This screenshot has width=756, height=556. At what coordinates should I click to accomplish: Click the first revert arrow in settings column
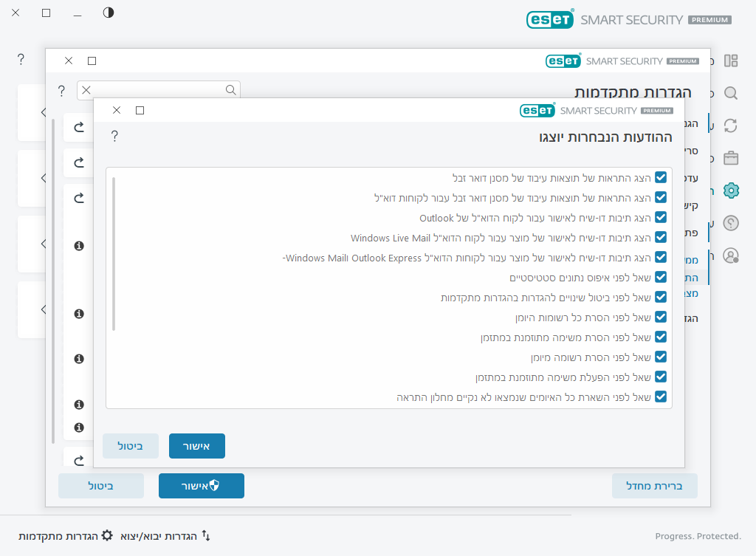(x=79, y=127)
